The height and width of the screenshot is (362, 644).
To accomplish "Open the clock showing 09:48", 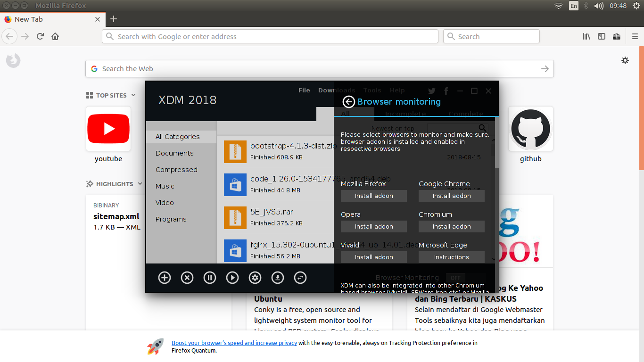I will [618, 6].
